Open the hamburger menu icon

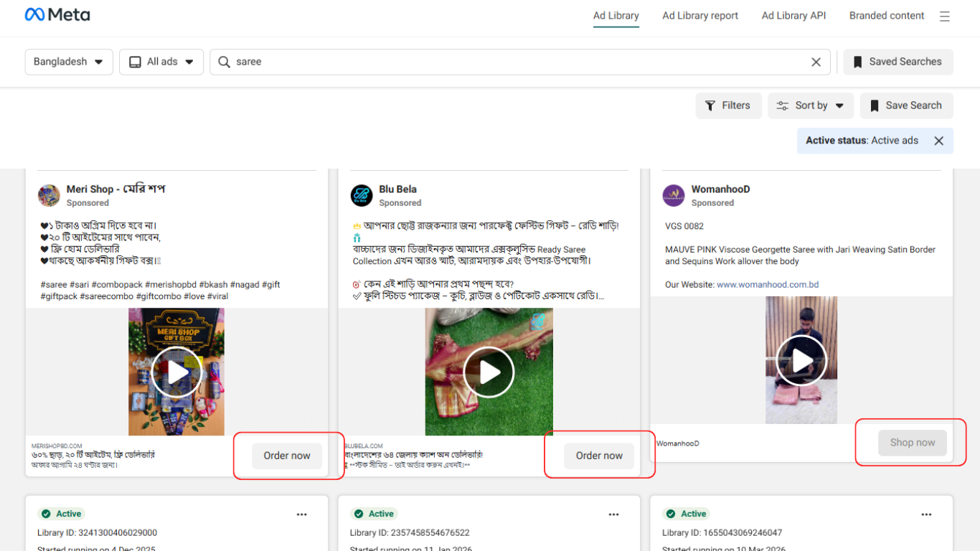945,16
